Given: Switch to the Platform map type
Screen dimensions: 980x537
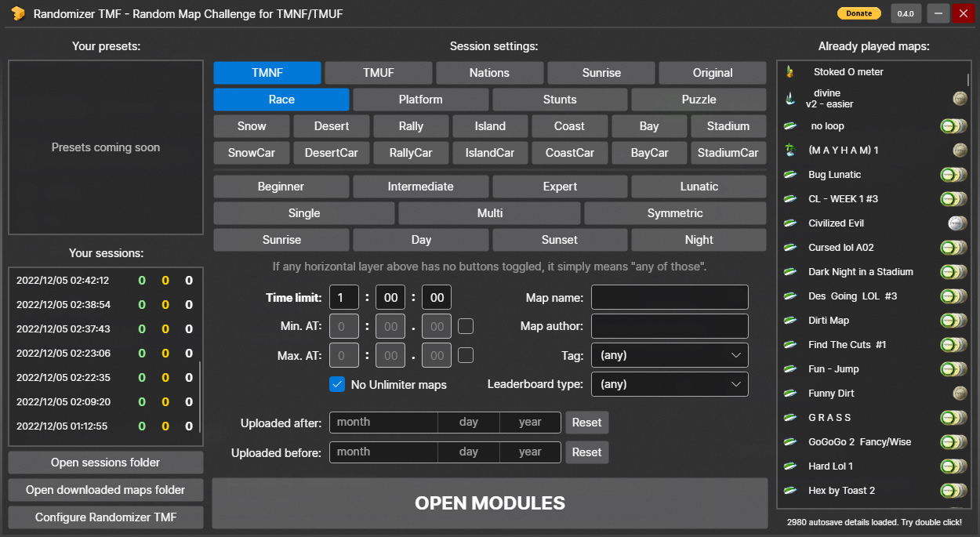Looking at the screenshot, I should tap(421, 100).
